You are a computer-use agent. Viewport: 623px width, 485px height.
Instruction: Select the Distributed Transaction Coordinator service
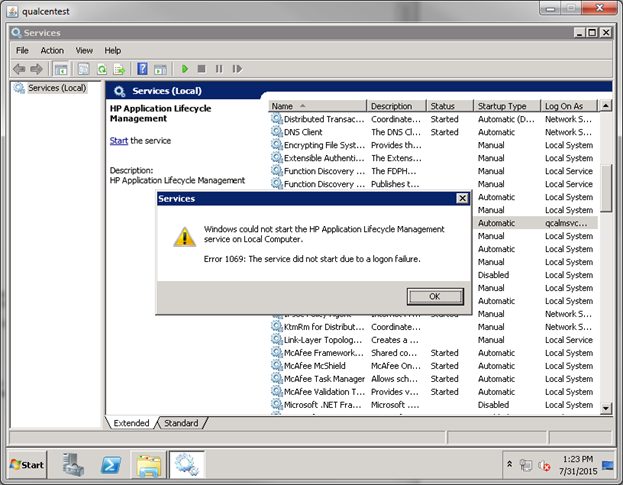pyautogui.click(x=433, y=119)
